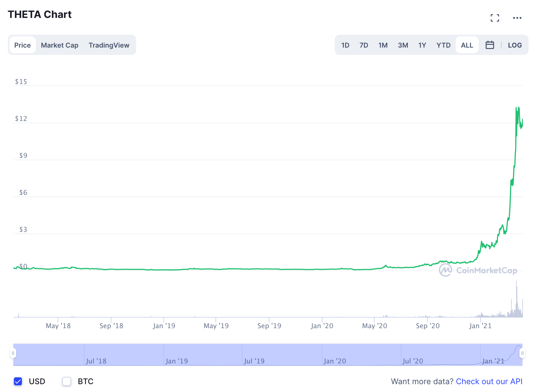This screenshot has height=392, width=538.
Task: Click the May '19 label on the x-axis
Action: tap(216, 326)
